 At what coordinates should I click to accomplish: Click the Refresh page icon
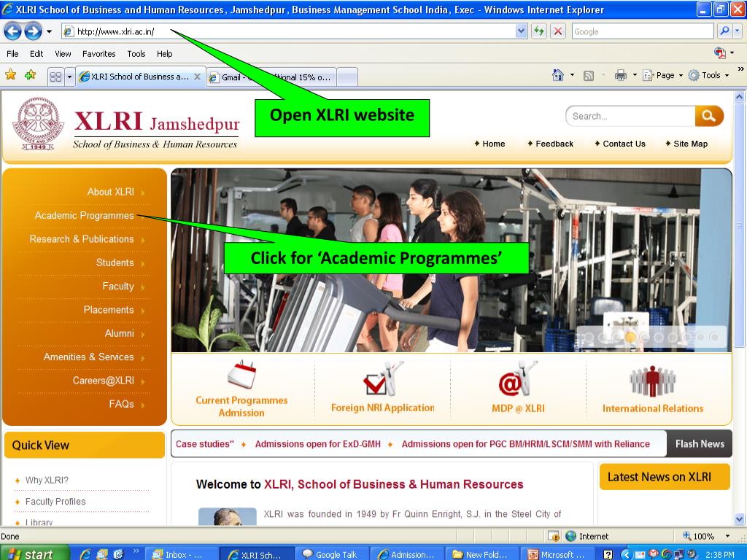(x=539, y=31)
